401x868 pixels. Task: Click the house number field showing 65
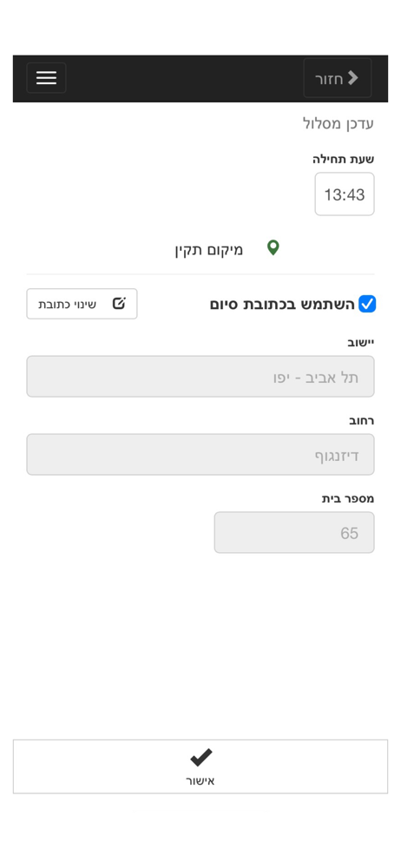tap(294, 533)
